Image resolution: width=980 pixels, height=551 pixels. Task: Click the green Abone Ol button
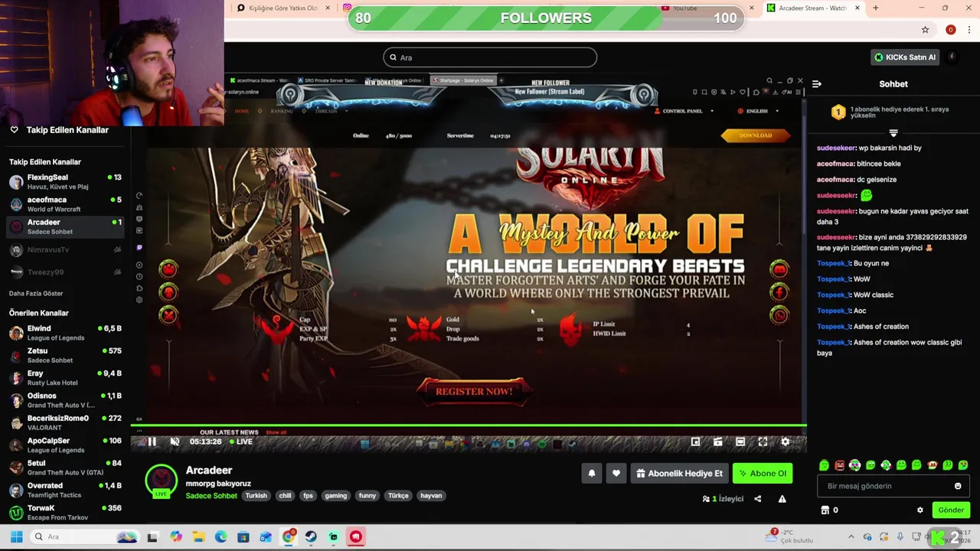point(762,473)
